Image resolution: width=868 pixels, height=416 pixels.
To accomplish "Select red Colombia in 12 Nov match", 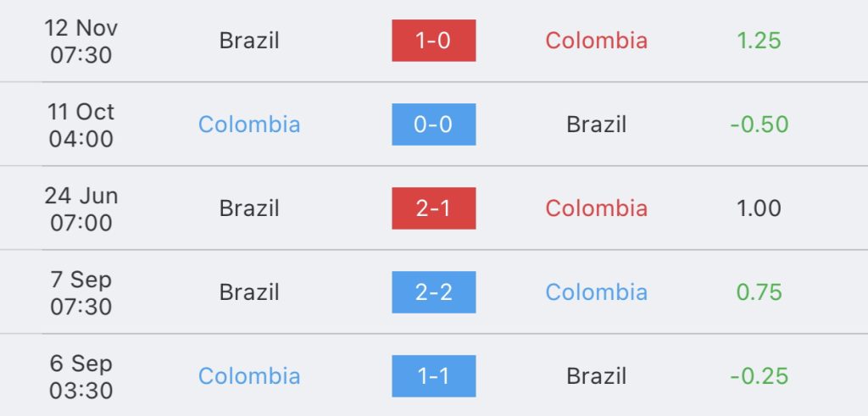I will click(x=596, y=41).
